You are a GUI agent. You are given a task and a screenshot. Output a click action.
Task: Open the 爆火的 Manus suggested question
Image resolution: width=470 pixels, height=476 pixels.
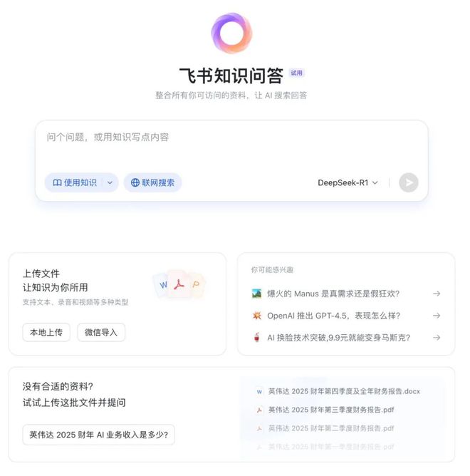coord(346,294)
